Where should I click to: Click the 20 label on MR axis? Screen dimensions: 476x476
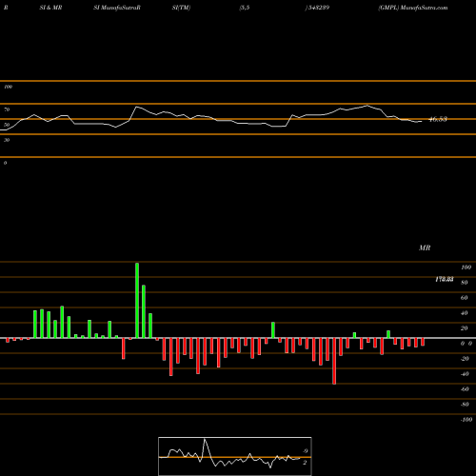tap(465, 328)
